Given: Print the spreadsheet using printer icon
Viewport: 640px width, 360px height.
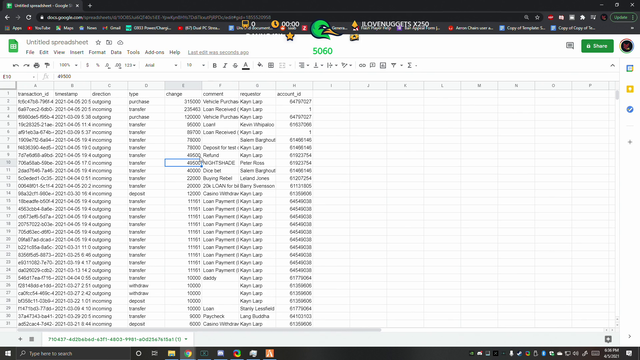Looking at the screenshot, I should (x=37, y=65).
